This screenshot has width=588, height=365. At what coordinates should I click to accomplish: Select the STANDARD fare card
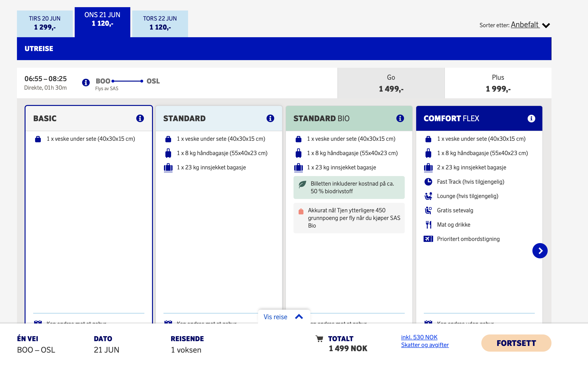(x=219, y=214)
